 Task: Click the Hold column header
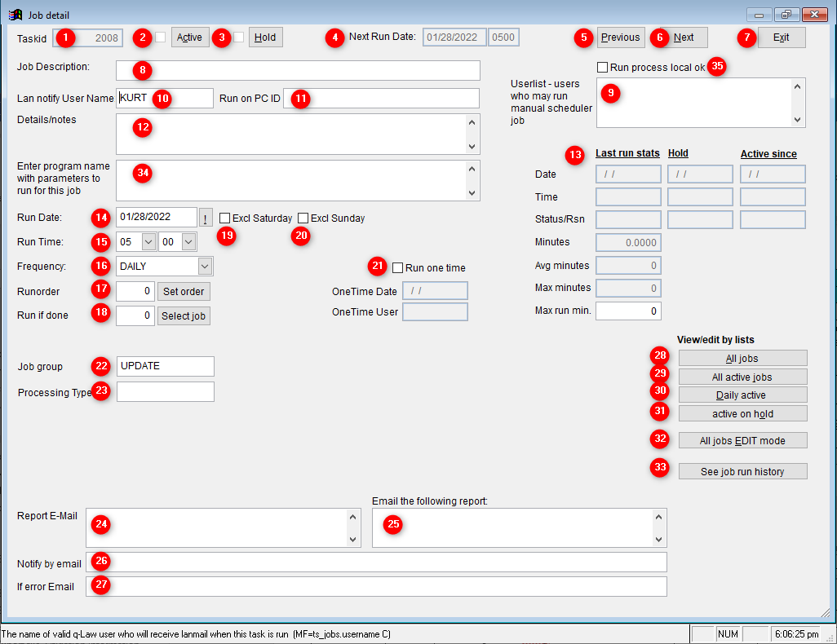click(x=678, y=153)
